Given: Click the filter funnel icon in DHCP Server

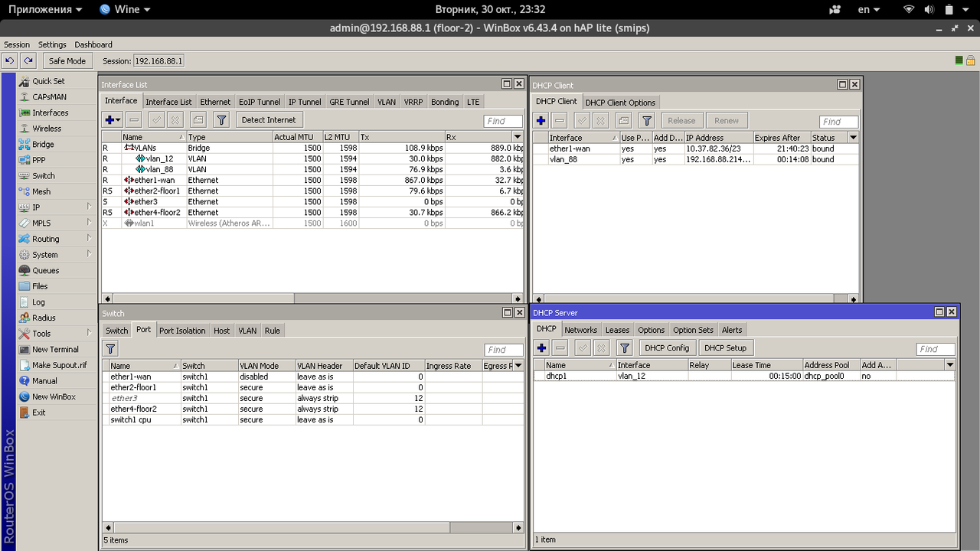Looking at the screenshot, I should (x=626, y=348).
